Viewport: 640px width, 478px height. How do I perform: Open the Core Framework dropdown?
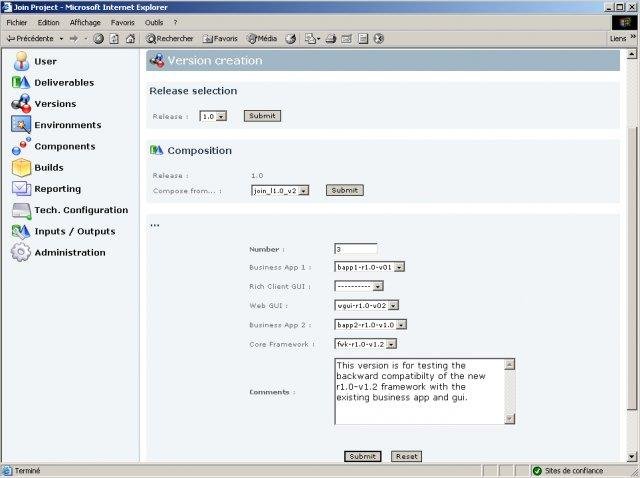pyautogui.click(x=366, y=344)
